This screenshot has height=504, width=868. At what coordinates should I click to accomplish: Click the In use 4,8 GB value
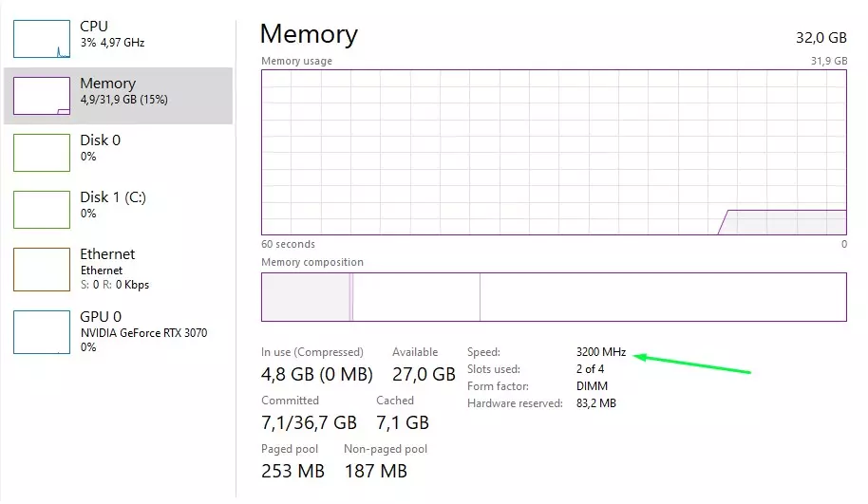pos(317,374)
